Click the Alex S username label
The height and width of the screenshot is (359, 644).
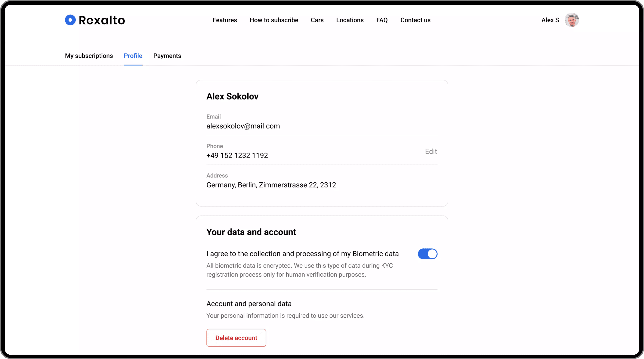coord(550,20)
